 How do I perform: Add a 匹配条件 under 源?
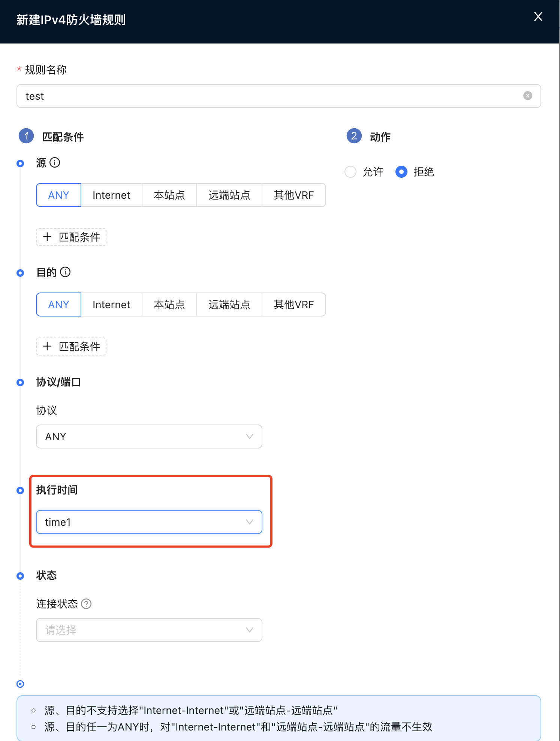[71, 237]
